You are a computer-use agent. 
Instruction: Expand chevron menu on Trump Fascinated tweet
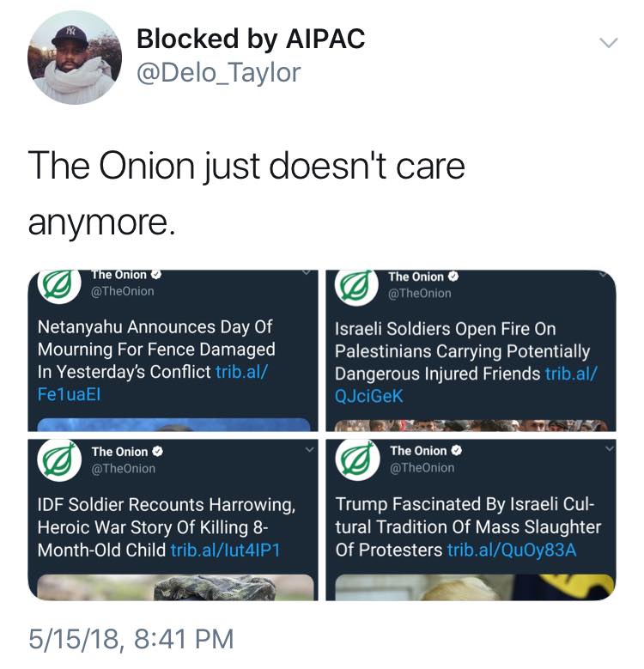pyautogui.click(x=609, y=448)
